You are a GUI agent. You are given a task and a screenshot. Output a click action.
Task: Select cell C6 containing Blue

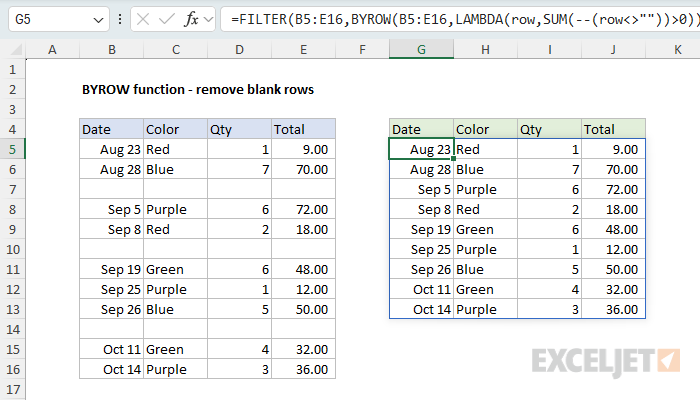175,169
